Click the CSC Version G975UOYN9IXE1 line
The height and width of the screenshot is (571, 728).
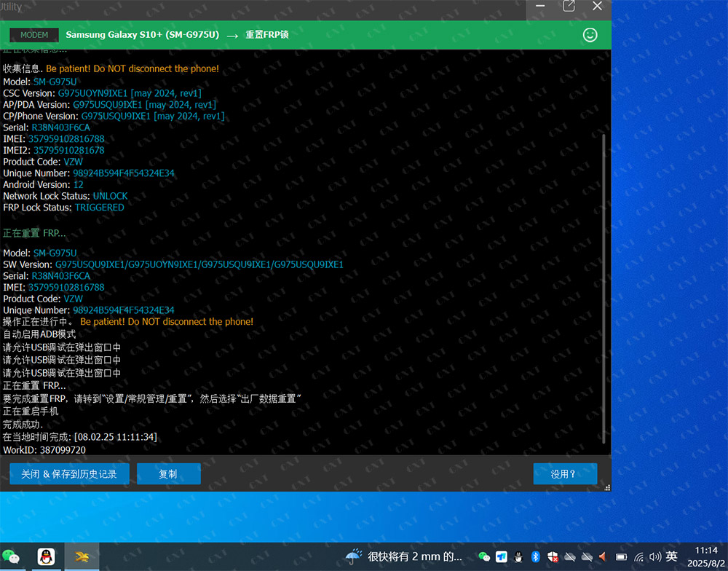click(102, 93)
